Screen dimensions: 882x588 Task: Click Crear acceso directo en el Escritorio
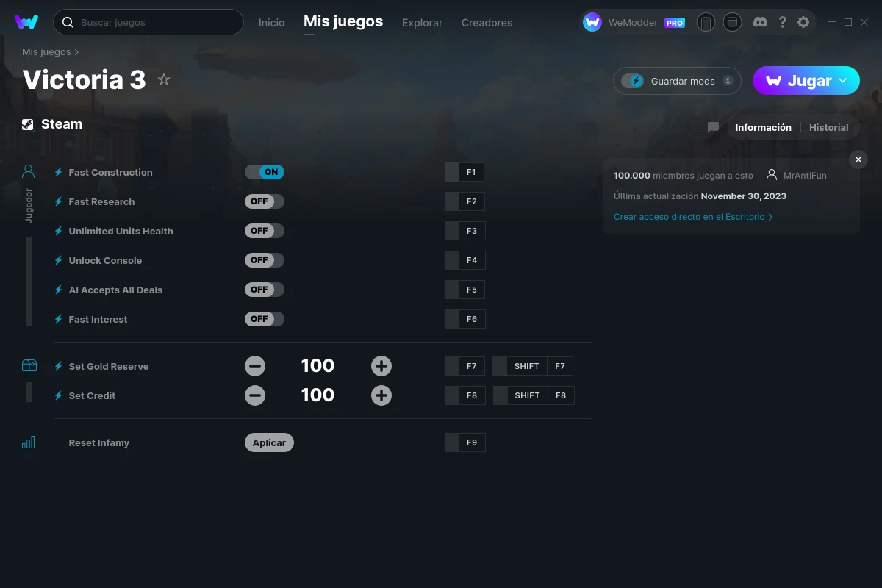693,217
